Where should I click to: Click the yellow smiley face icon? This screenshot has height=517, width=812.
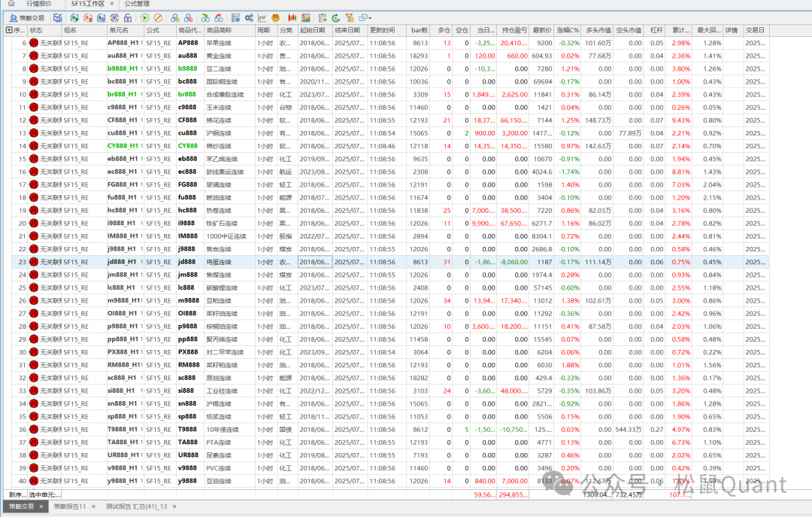(x=276, y=17)
